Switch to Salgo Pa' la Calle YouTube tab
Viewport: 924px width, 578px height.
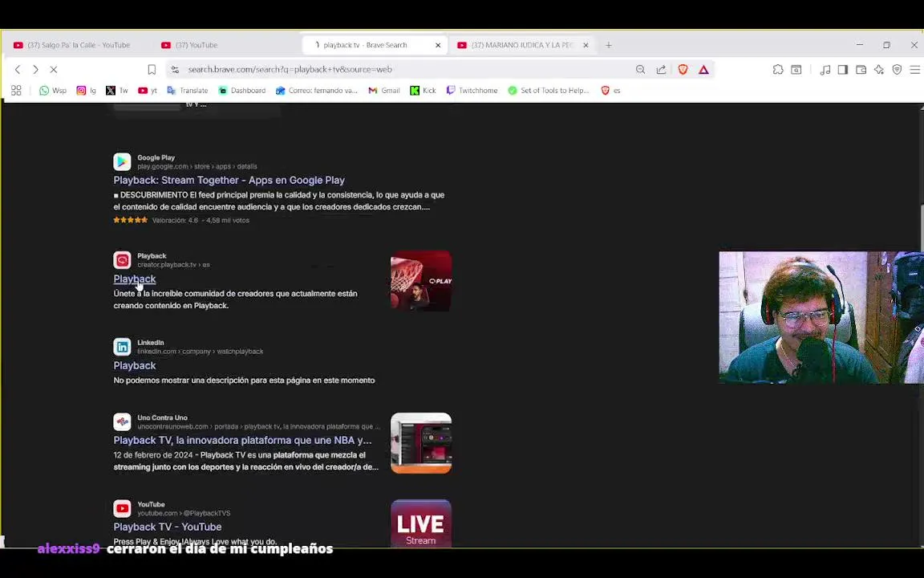pyautogui.click(x=77, y=45)
